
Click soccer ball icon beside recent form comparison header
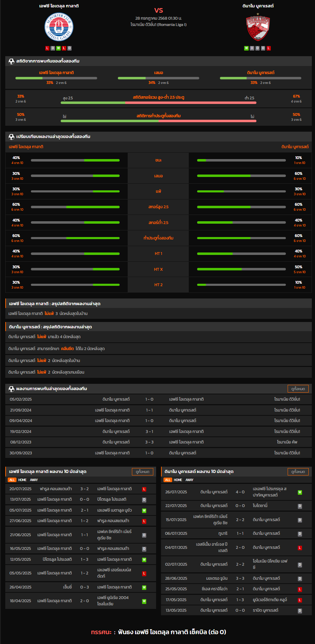click(x=12, y=137)
